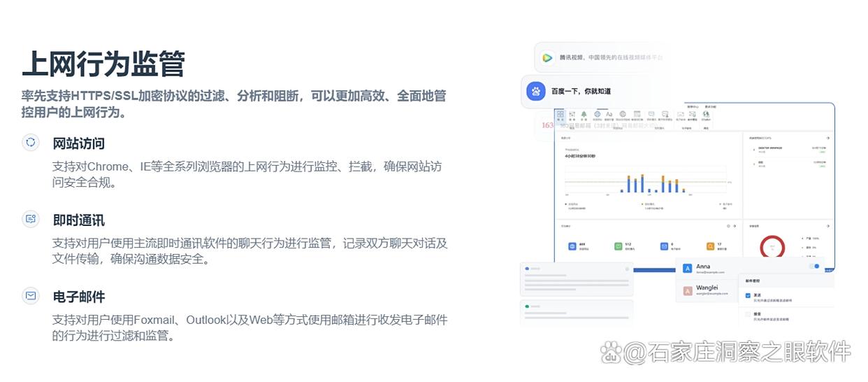Click the Baidu paw logo icon
Viewport: 868px width, 382px height.
click(x=536, y=91)
